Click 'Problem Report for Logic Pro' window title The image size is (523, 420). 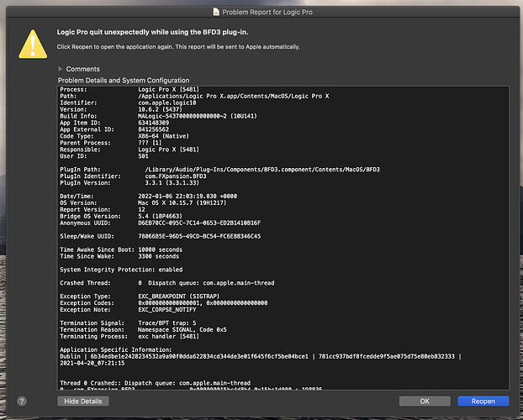tap(267, 12)
